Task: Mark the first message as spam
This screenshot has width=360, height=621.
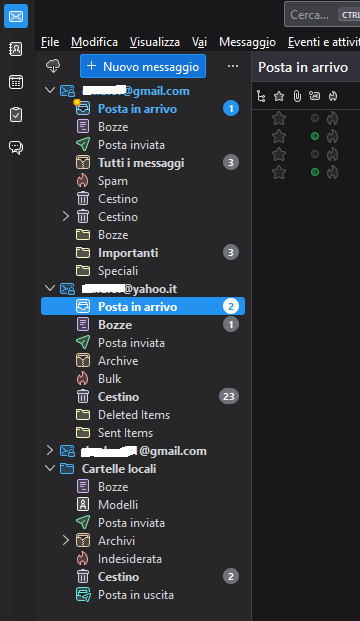Action: pyautogui.click(x=333, y=118)
